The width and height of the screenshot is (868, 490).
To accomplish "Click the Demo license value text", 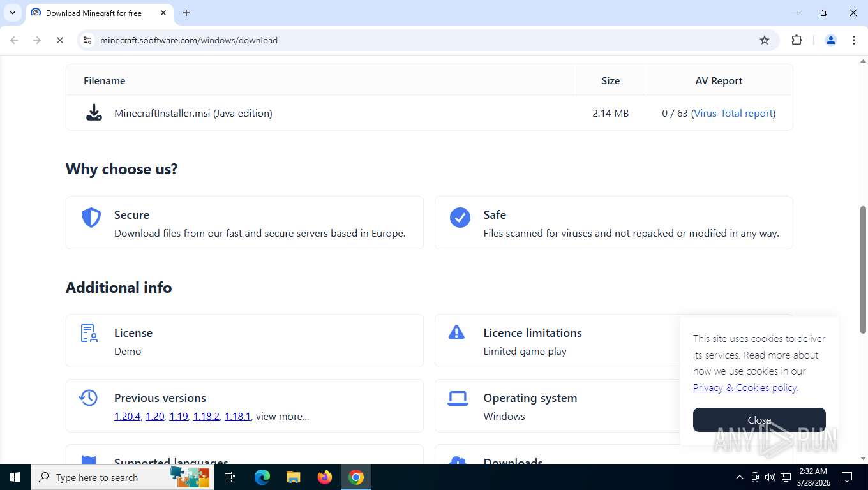I will (128, 352).
